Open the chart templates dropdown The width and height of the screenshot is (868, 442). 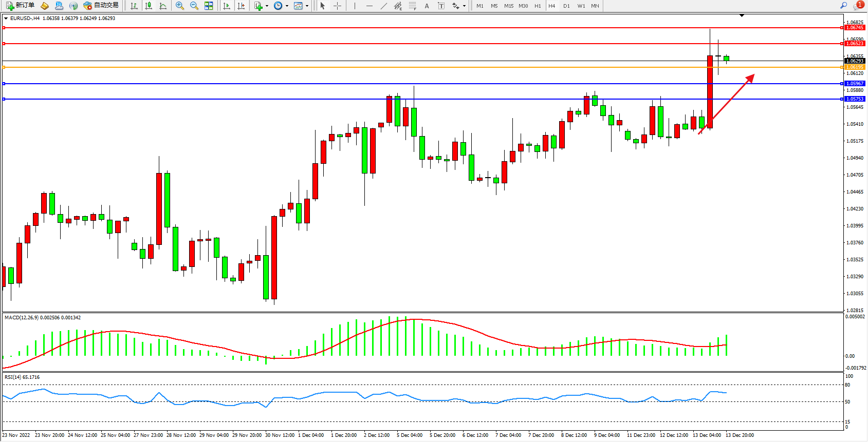(307, 6)
